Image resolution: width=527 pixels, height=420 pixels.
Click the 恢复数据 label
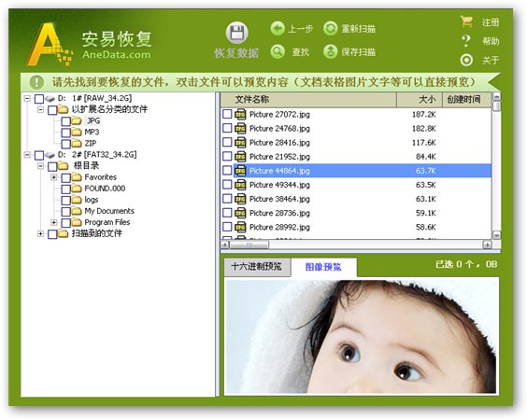coord(236,53)
